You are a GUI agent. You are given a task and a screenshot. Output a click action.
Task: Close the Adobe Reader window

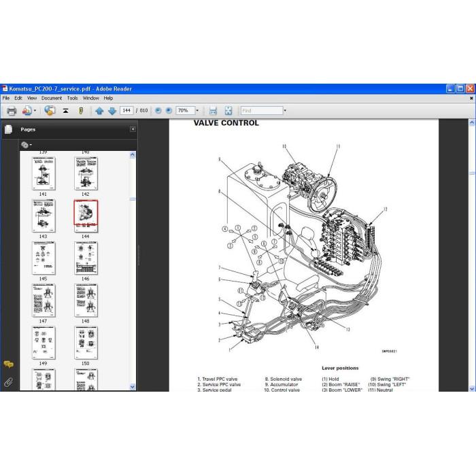(x=470, y=88)
